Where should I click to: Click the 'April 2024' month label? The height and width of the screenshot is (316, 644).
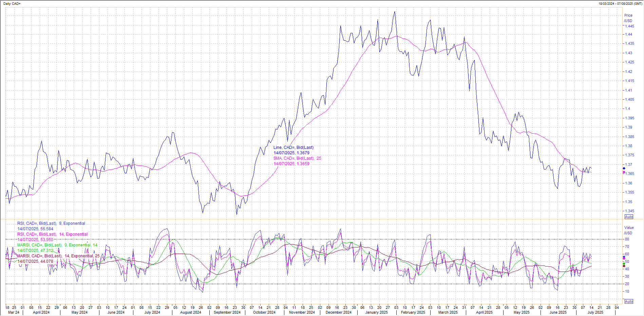pyautogui.click(x=41, y=312)
